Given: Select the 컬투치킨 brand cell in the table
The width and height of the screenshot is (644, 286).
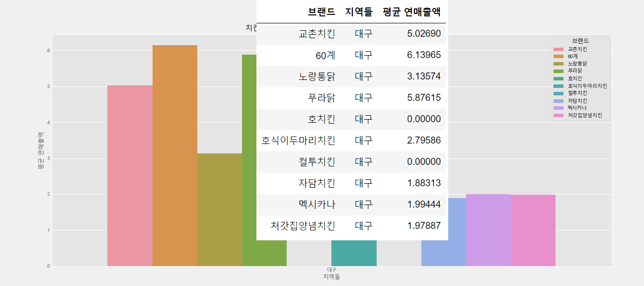Looking at the screenshot, I should pos(317,162).
